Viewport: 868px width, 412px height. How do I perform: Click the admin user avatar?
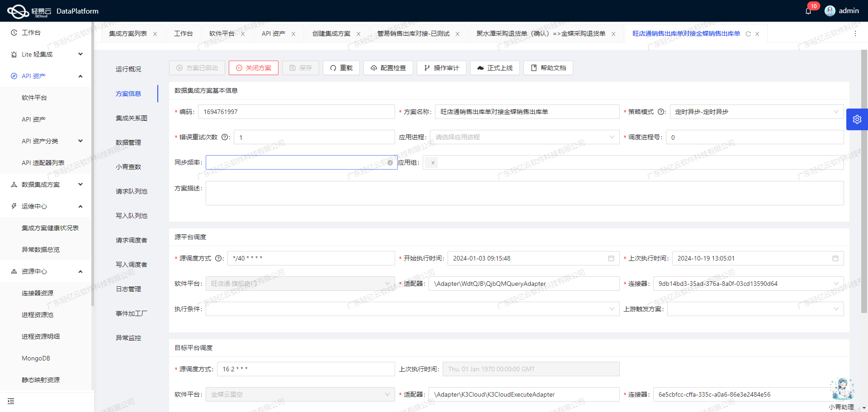[830, 11]
